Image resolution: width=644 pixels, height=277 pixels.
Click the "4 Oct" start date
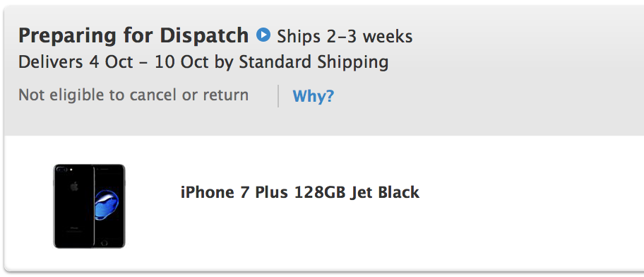[x=111, y=62]
